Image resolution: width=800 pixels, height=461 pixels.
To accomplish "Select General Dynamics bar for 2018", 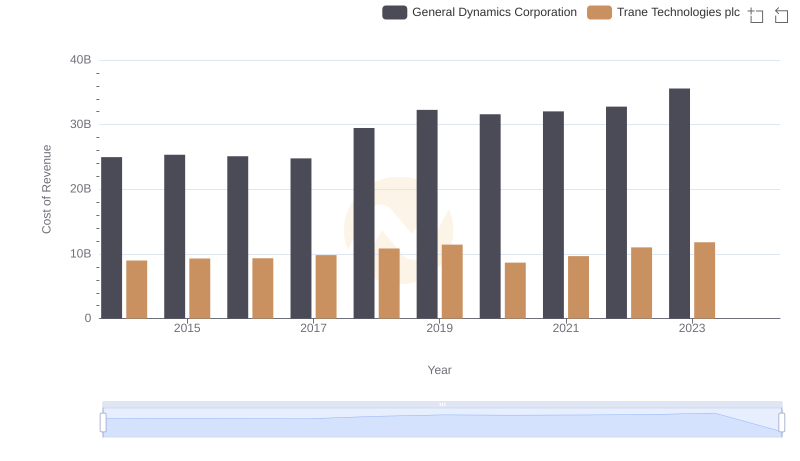I will [x=364, y=223].
